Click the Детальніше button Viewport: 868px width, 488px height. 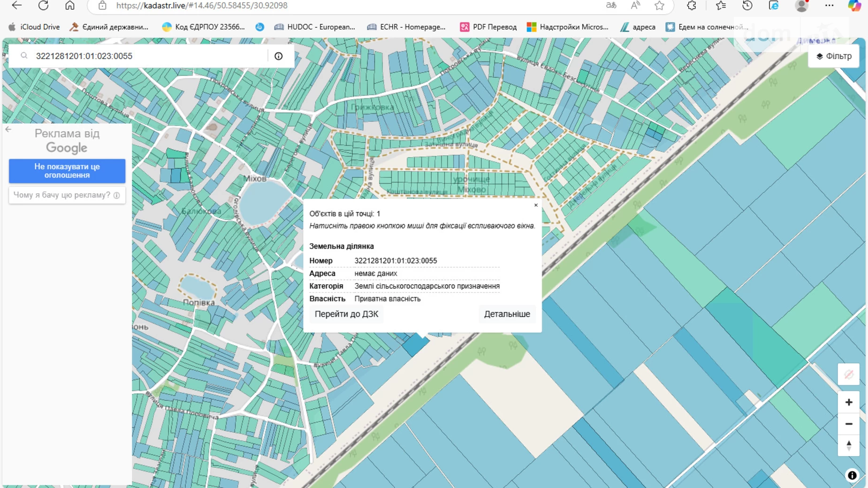click(x=507, y=314)
